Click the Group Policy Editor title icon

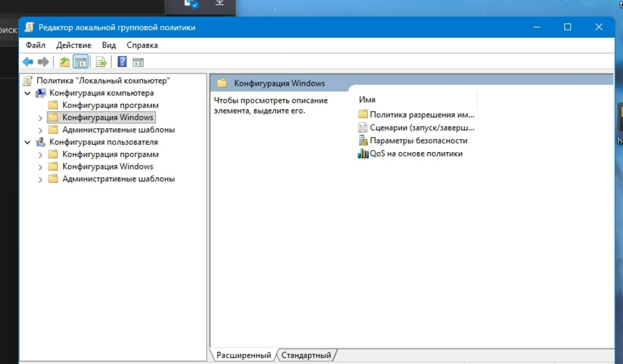point(30,27)
